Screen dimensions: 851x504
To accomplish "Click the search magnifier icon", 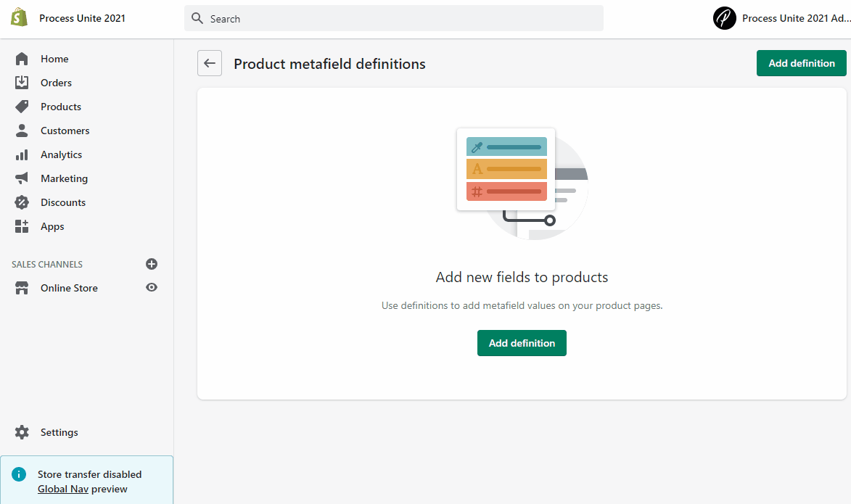I will point(197,18).
